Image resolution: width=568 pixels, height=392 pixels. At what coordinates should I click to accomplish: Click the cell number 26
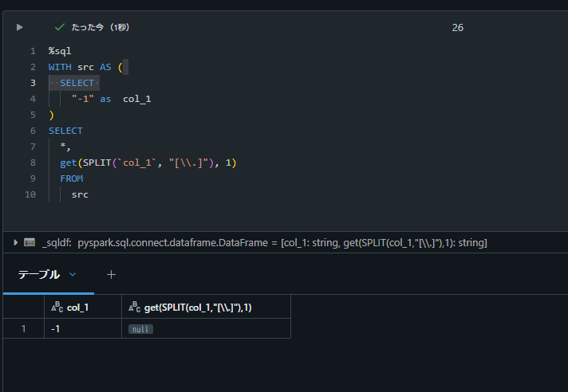click(x=458, y=27)
